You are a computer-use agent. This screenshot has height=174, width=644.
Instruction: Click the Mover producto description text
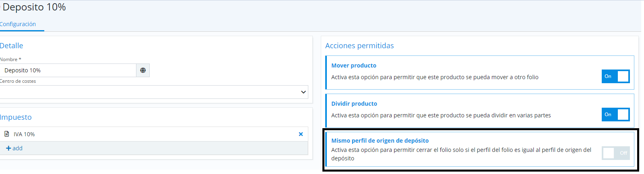point(435,77)
